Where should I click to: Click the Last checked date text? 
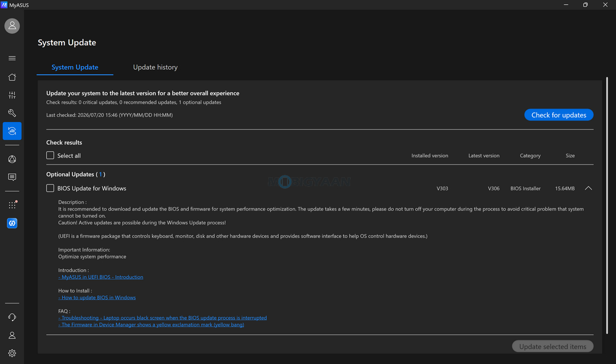[109, 115]
